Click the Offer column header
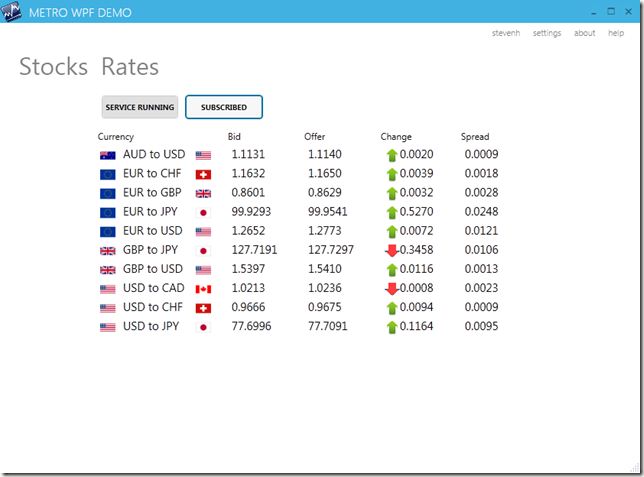This screenshot has width=644, height=477. (x=315, y=136)
